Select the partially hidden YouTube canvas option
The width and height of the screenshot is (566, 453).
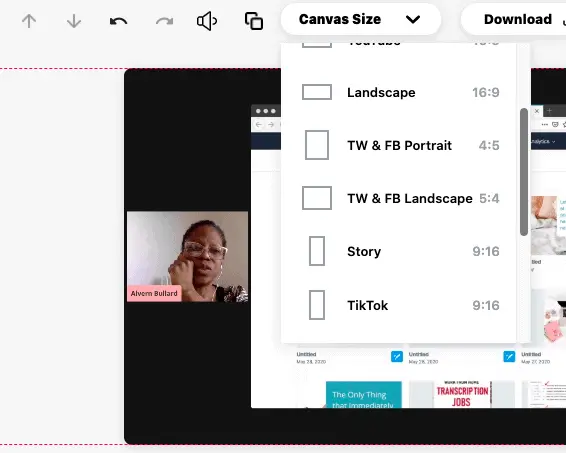(x=400, y=45)
